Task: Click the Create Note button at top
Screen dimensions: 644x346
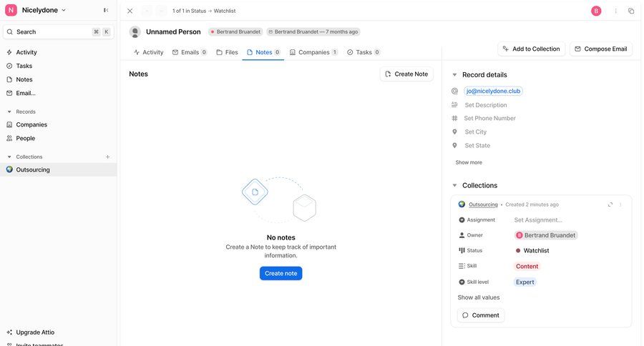Action: (406, 74)
